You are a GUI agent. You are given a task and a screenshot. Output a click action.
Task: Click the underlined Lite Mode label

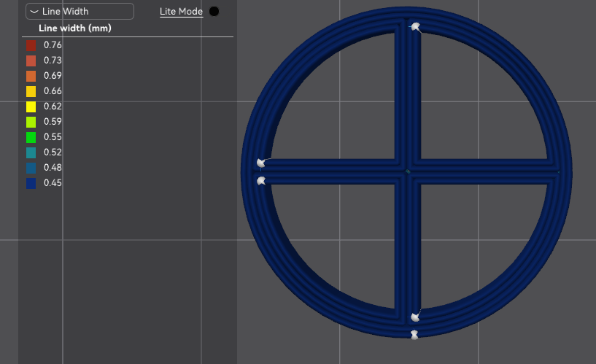pos(181,11)
